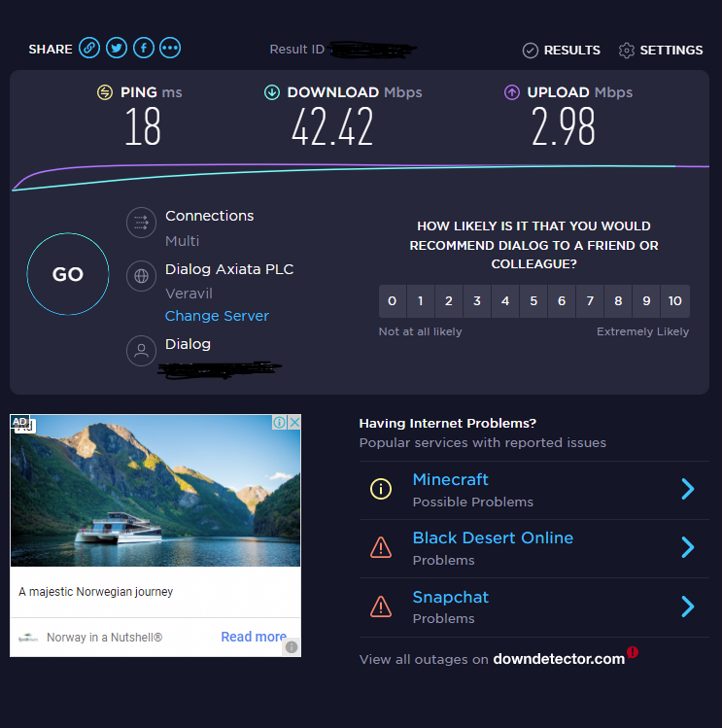Screen dimensions: 722x728
Task: Click the upload arrow icon
Action: (512, 92)
